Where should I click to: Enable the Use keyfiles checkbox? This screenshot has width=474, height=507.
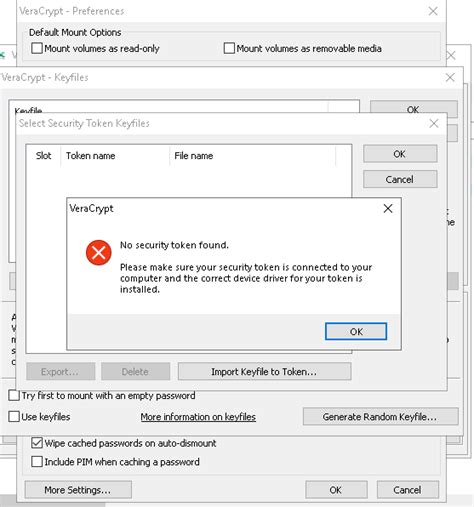pyautogui.click(x=14, y=417)
